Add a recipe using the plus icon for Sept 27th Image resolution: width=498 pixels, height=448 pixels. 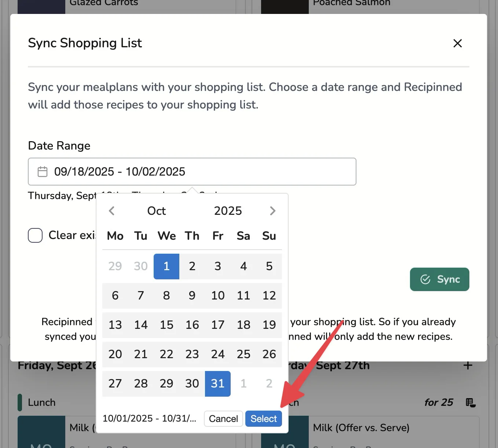(x=468, y=365)
